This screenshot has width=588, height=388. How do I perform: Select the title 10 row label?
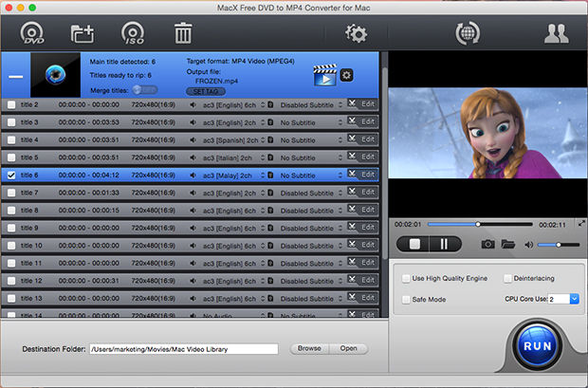coord(31,246)
